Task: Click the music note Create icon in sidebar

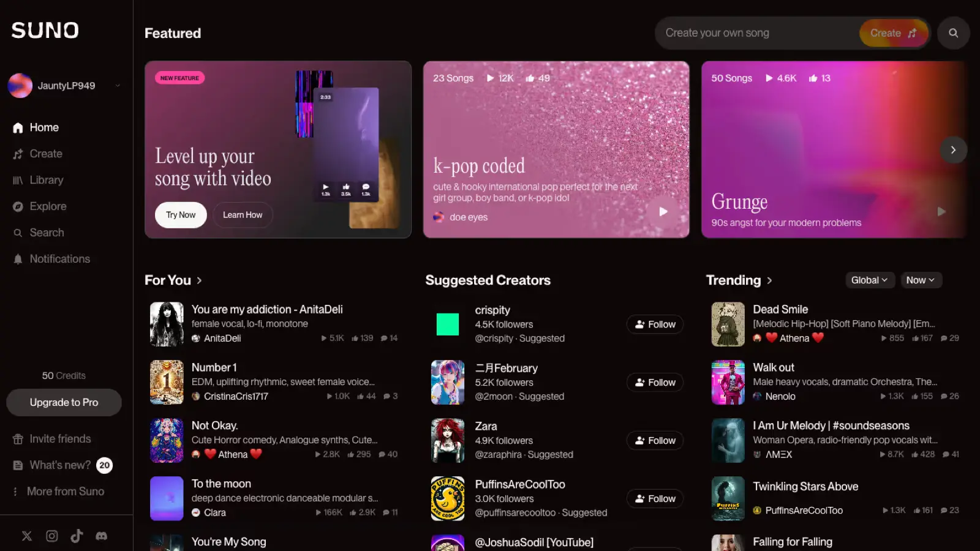Action: (18, 154)
